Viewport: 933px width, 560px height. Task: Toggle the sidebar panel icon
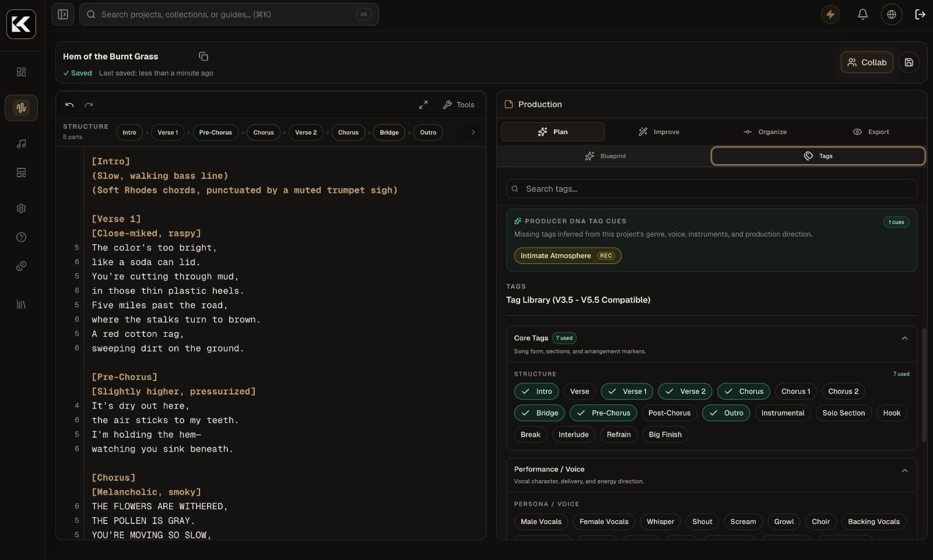pos(63,15)
